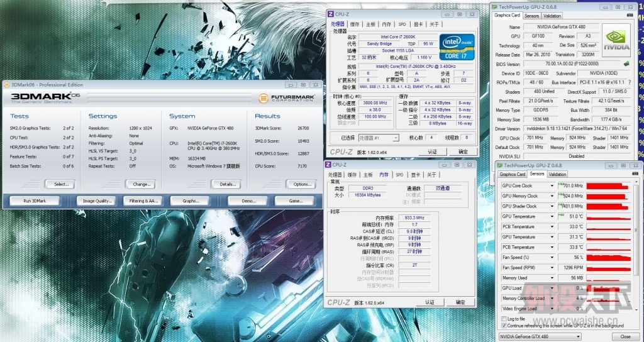Click the Resolution value 1280 x 1024
This screenshot has width=644, height=342.
click(141, 128)
